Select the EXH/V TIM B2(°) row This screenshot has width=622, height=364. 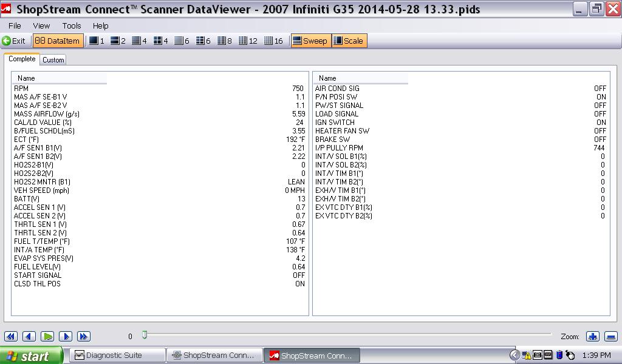[461, 199]
